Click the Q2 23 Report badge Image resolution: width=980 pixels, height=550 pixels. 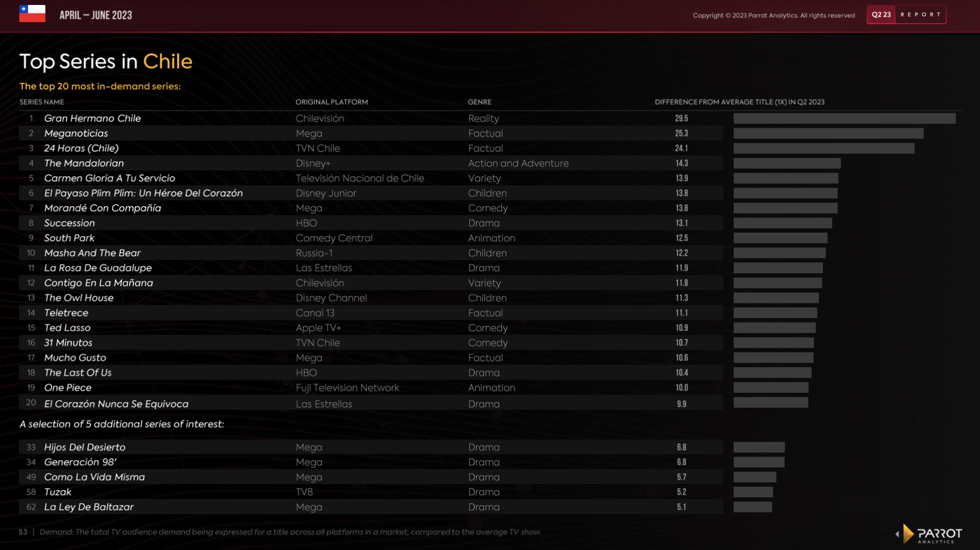(x=906, y=15)
